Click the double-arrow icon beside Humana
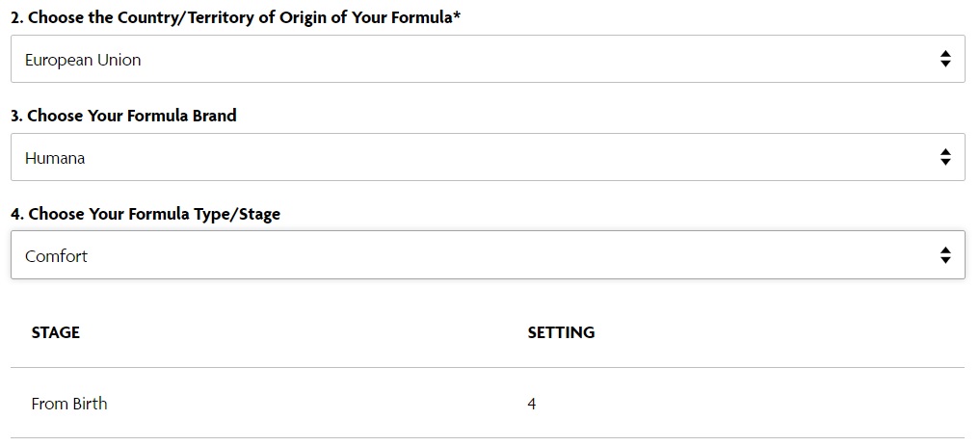The image size is (980, 446). 945,157
